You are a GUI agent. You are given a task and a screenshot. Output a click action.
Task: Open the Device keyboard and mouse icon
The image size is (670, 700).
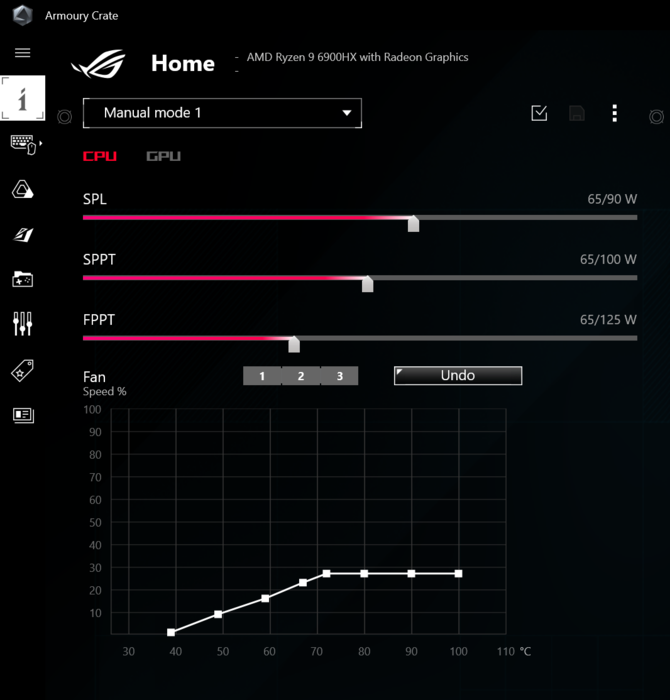click(x=26, y=145)
